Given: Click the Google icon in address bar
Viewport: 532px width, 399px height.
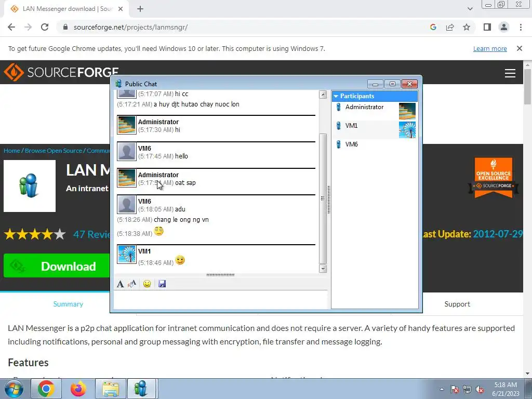Looking at the screenshot, I should point(433,27).
